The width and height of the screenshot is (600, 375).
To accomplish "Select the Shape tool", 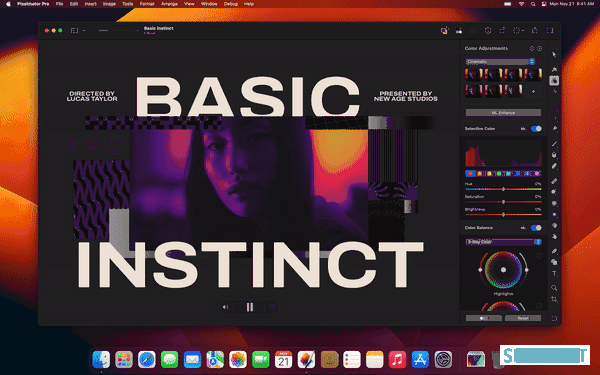I will [554, 262].
